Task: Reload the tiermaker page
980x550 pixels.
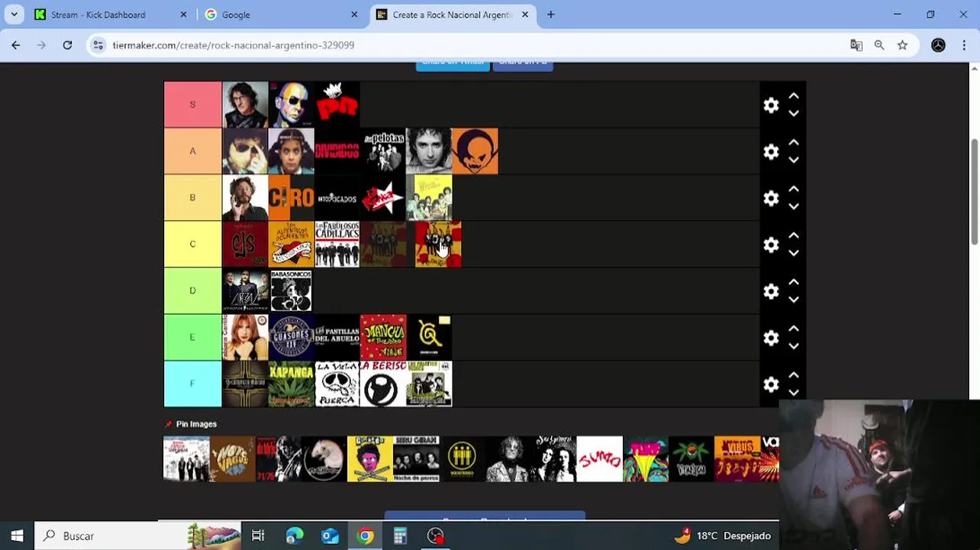Action: 67,45
